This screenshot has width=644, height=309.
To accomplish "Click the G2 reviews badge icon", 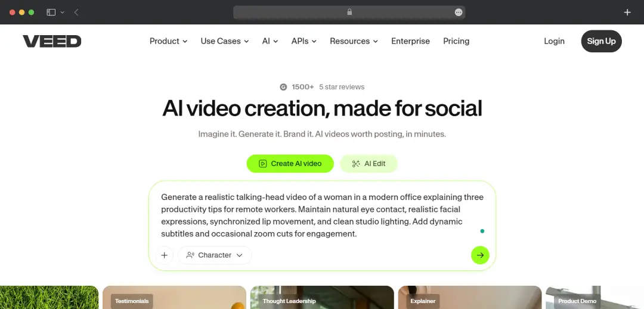I will point(283,87).
